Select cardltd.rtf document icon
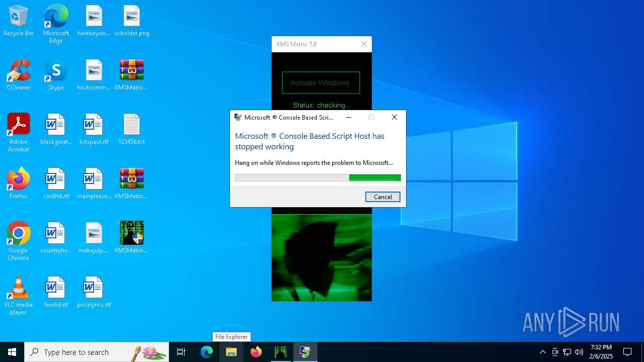The width and height of the screenshot is (644, 362). (x=56, y=184)
